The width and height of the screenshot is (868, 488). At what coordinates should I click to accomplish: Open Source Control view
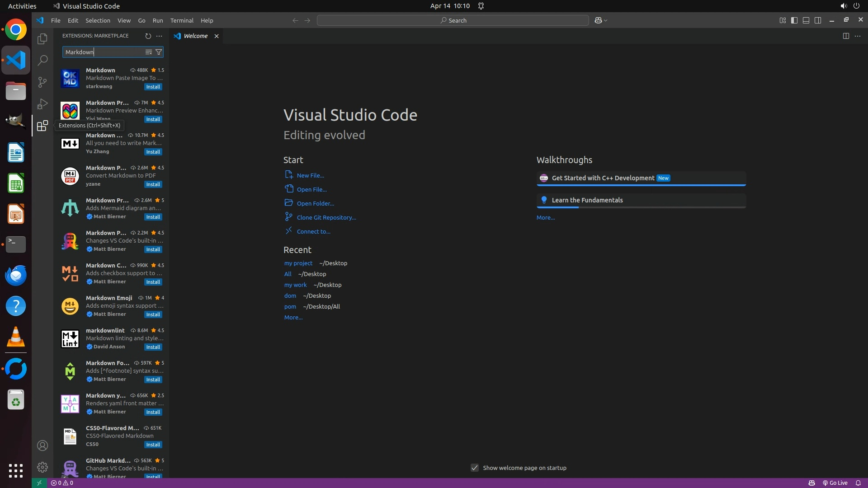point(42,82)
